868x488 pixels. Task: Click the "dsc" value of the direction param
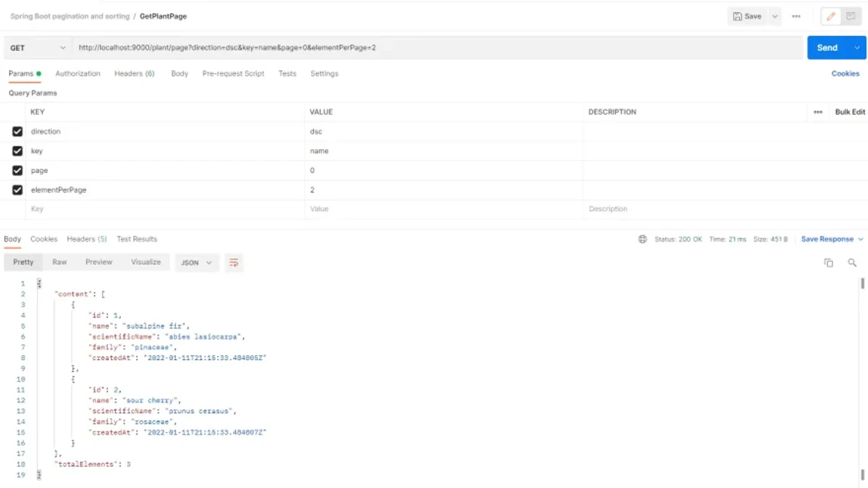pyautogui.click(x=316, y=132)
